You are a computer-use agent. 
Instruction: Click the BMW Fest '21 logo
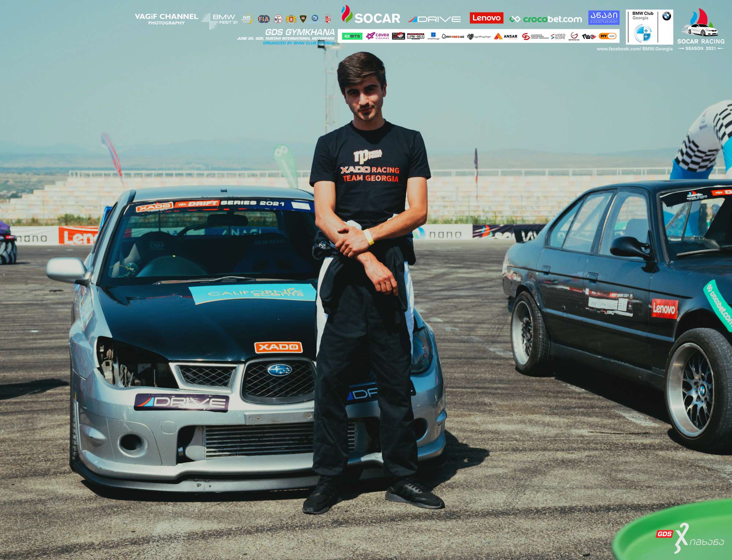click(x=220, y=20)
